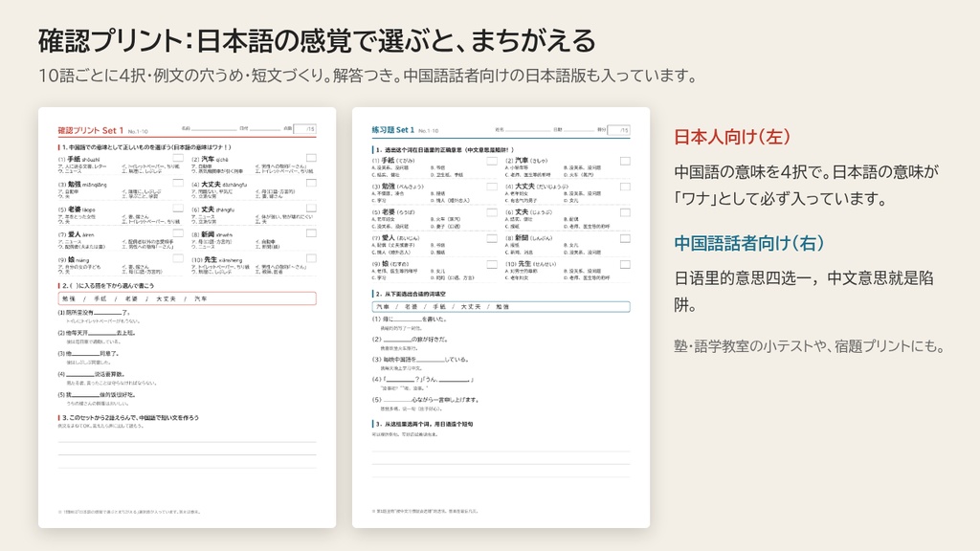The width and height of the screenshot is (980, 551).
Task: Click the blue word bank box on right sheet
Action: pyautogui.click(x=501, y=307)
